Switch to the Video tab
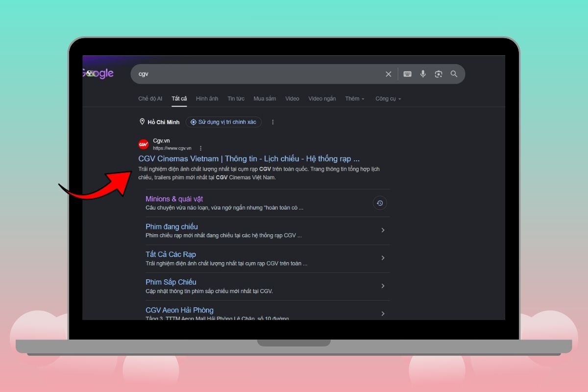The height and width of the screenshot is (392, 588). [292, 98]
